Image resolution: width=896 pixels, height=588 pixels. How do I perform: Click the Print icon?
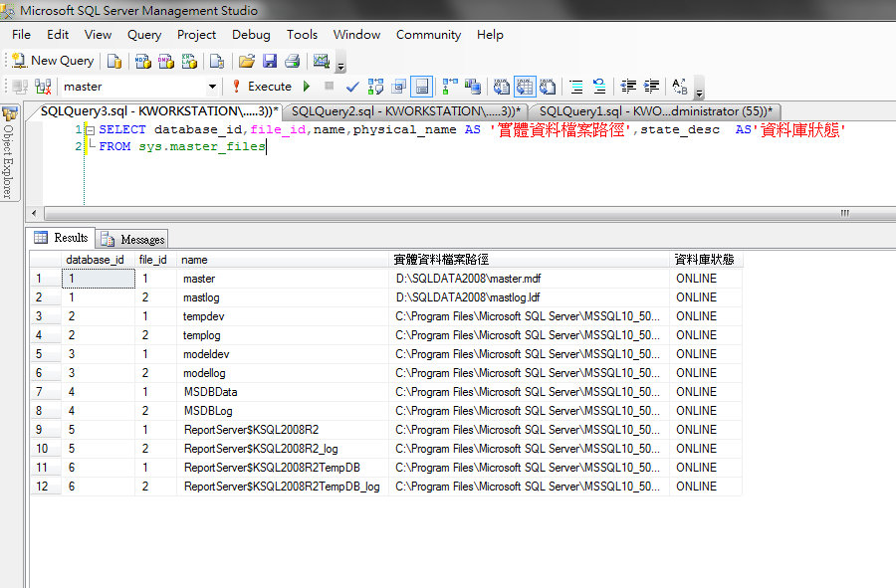point(293,61)
